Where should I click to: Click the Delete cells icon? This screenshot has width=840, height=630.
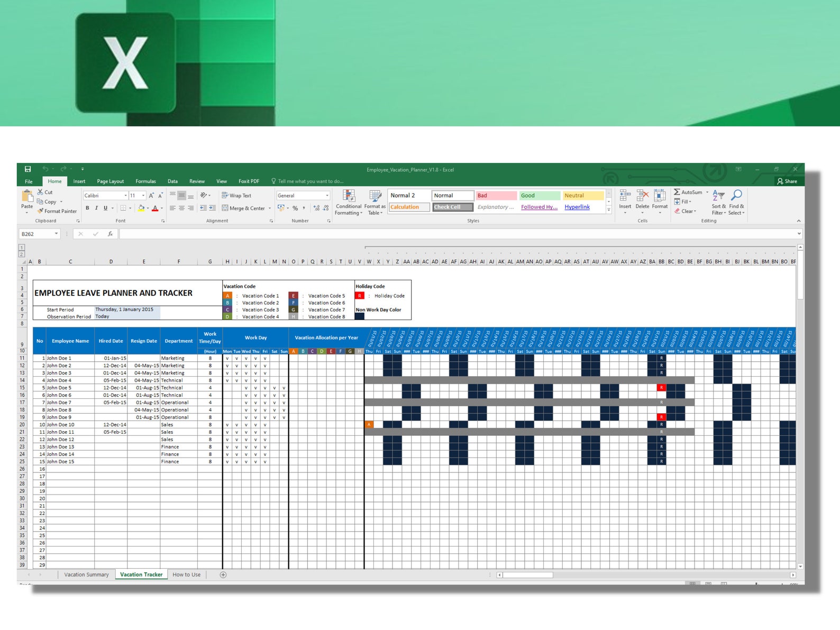pos(642,196)
